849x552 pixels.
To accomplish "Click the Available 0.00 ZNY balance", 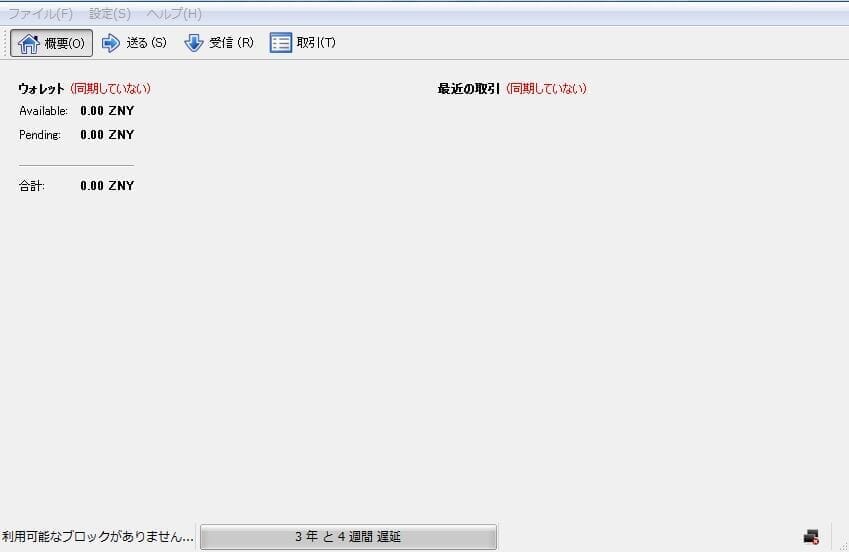I will point(107,111).
